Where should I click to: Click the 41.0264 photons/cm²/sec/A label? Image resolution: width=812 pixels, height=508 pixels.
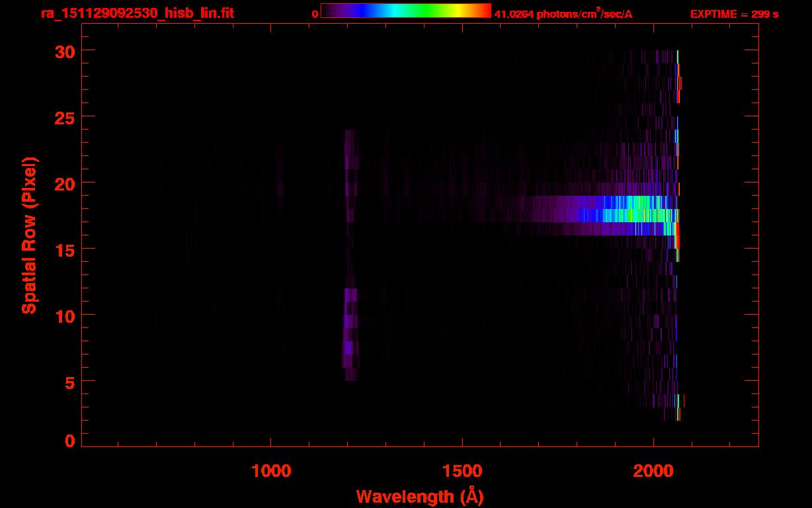[563, 13]
